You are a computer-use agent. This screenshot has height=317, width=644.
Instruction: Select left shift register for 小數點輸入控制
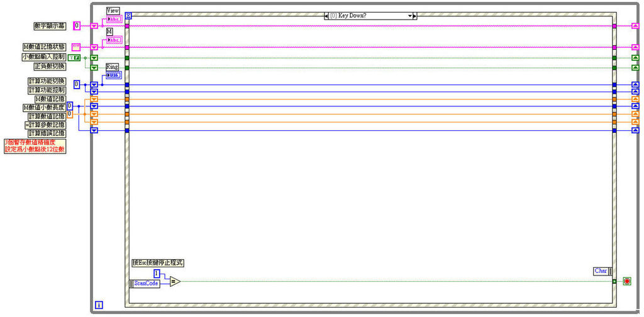pyautogui.click(x=94, y=58)
